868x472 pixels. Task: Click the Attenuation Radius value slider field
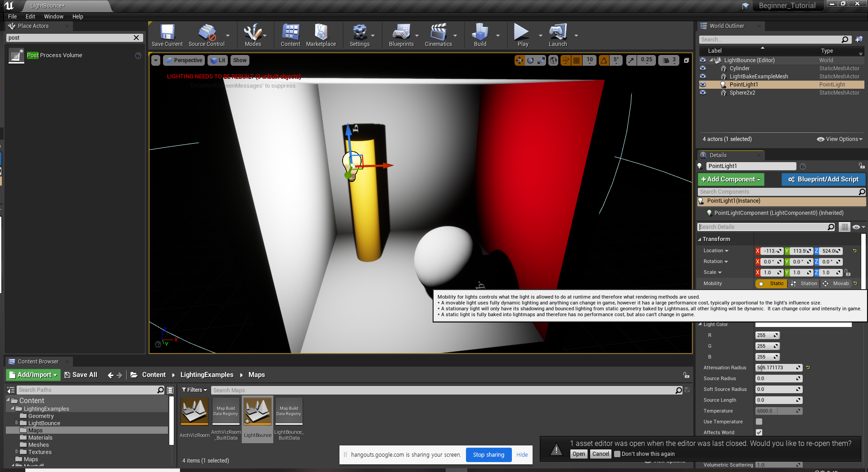(779, 368)
